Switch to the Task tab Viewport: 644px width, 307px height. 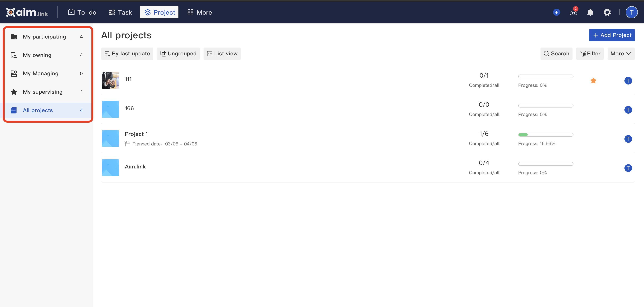(x=120, y=12)
